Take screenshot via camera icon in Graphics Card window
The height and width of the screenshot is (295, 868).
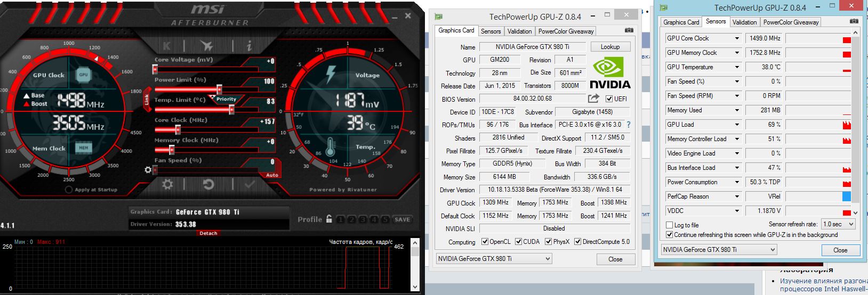tap(629, 30)
